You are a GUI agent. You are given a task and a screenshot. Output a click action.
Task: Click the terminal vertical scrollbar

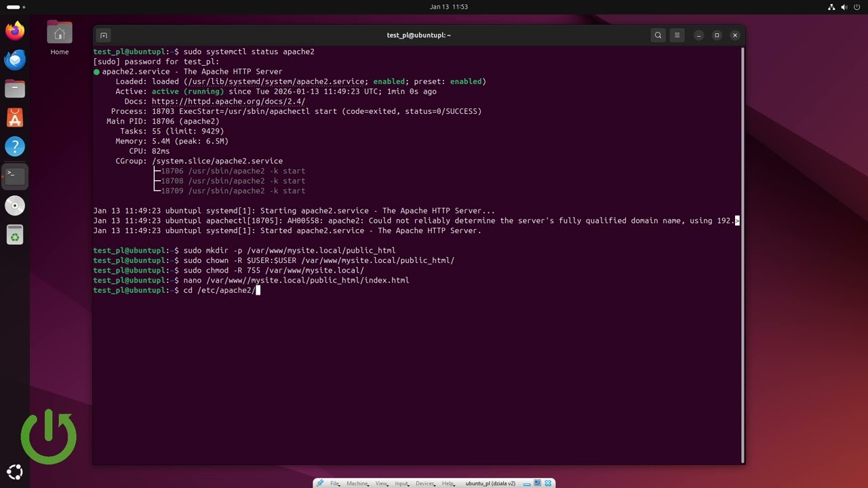point(743,254)
